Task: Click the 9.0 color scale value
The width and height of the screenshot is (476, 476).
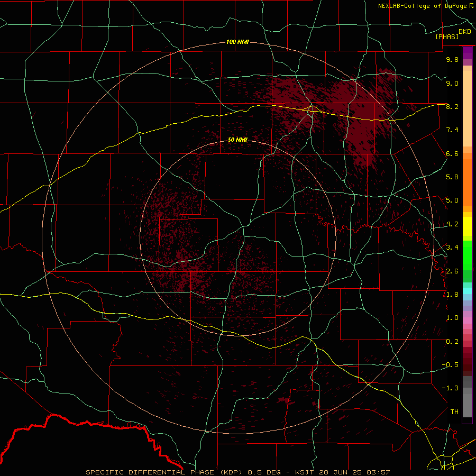Action: (x=452, y=83)
